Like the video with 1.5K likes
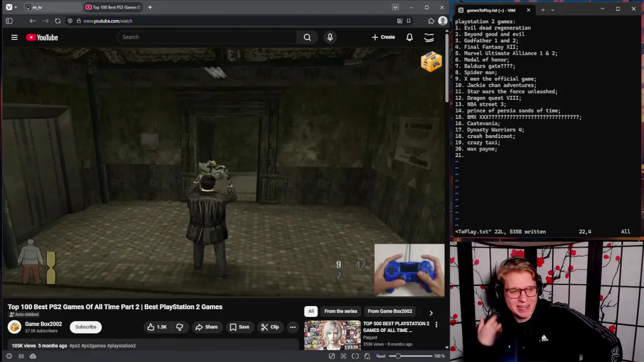The width and height of the screenshot is (644, 362). point(157,327)
